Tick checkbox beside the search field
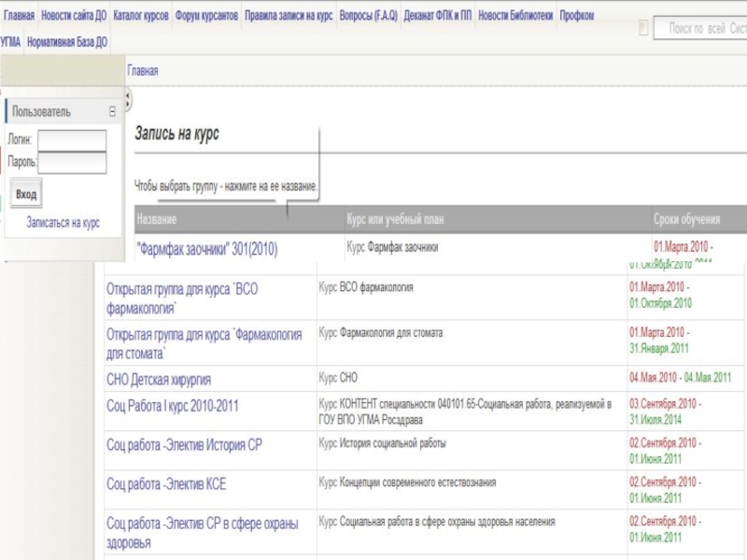 click(x=643, y=28)
